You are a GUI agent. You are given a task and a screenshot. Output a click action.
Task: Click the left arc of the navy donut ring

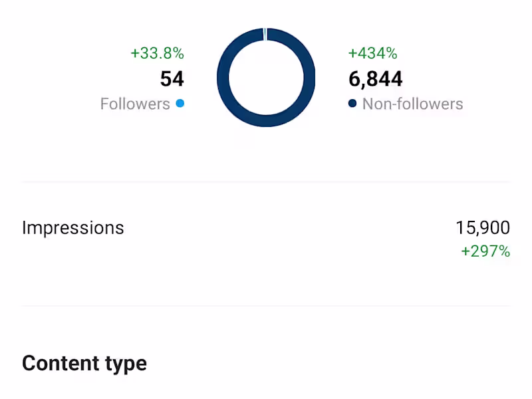[223, 78]
